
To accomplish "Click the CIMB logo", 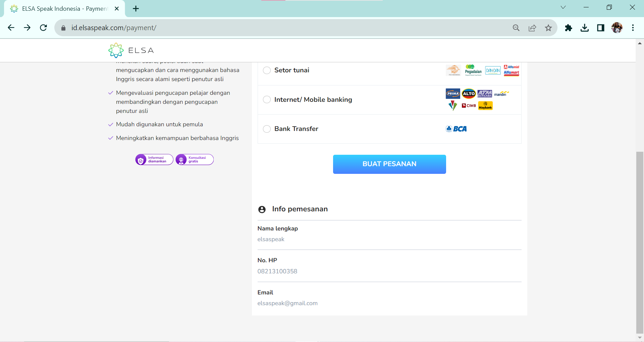I will pos(468,106).
